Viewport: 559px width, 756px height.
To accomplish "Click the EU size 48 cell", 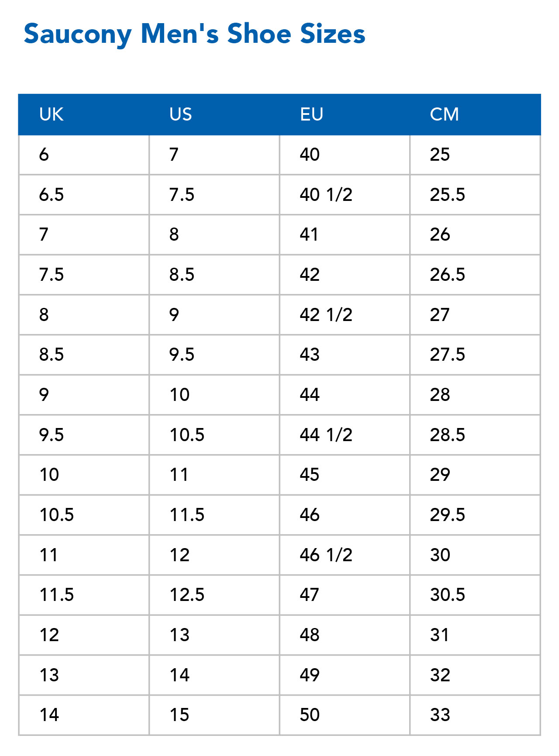I will 345,635.
